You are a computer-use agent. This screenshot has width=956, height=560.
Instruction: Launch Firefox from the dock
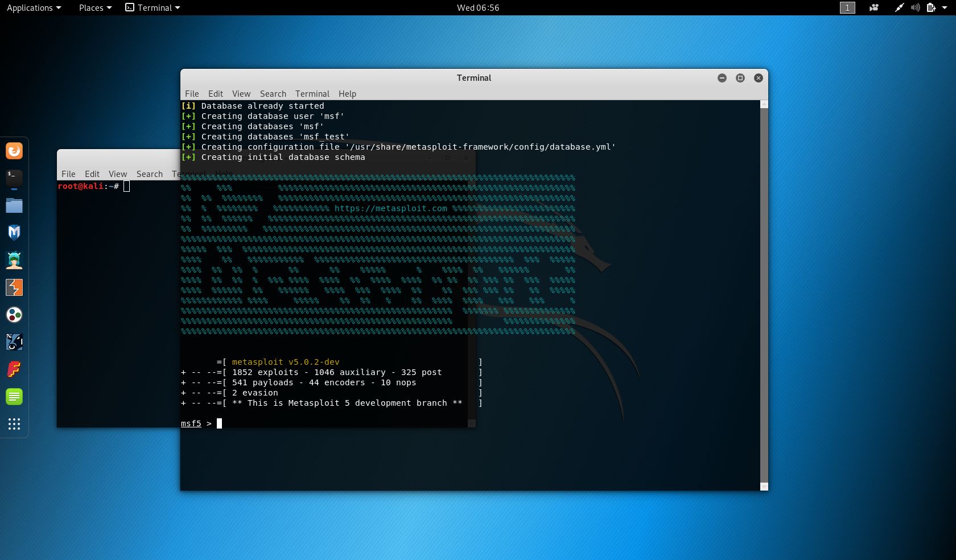[x=14, y=151]
